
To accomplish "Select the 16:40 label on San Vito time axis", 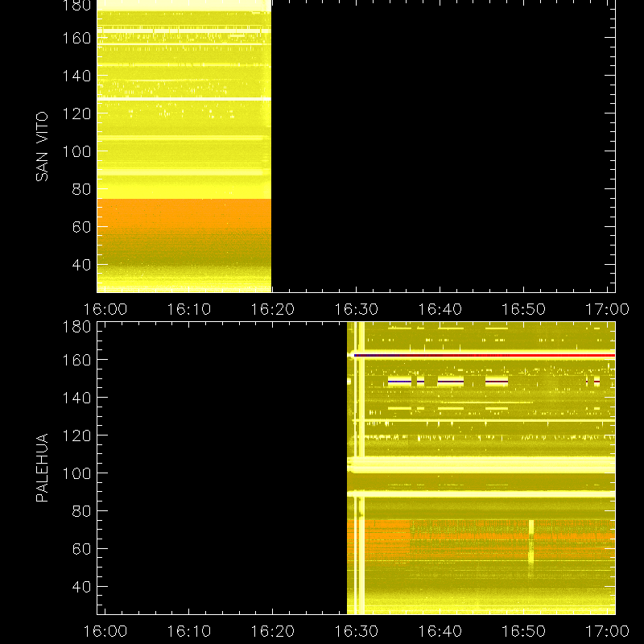I will click(440, 309).
